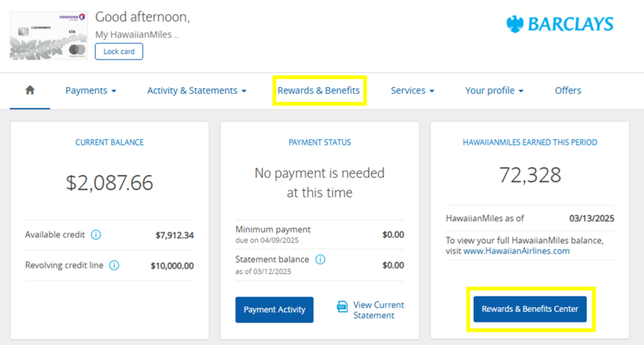Click the Revolving credit line info icon
The height and width of the screenshot is (345, 644).
click(x=114, y=266)
